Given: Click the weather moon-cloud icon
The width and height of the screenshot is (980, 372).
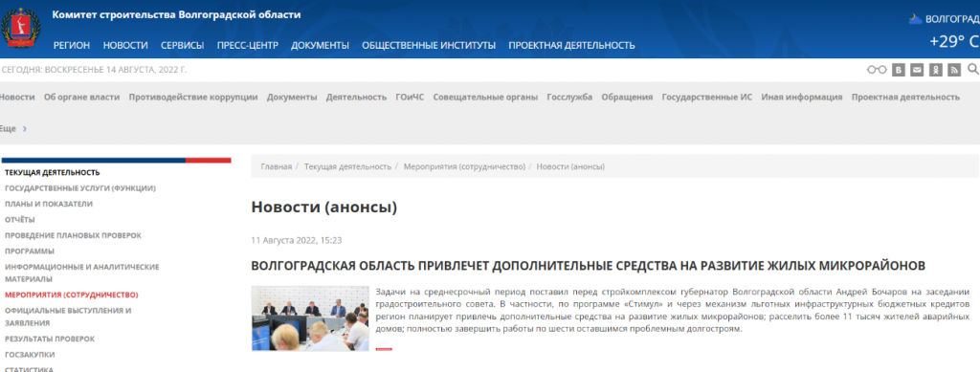Looking at the screenshot, I should [916, 19].
